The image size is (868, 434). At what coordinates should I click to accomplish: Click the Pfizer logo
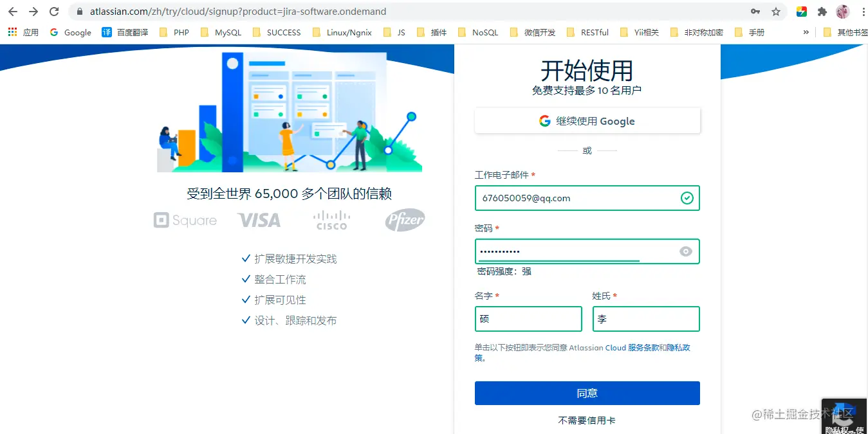click(405, 221)
